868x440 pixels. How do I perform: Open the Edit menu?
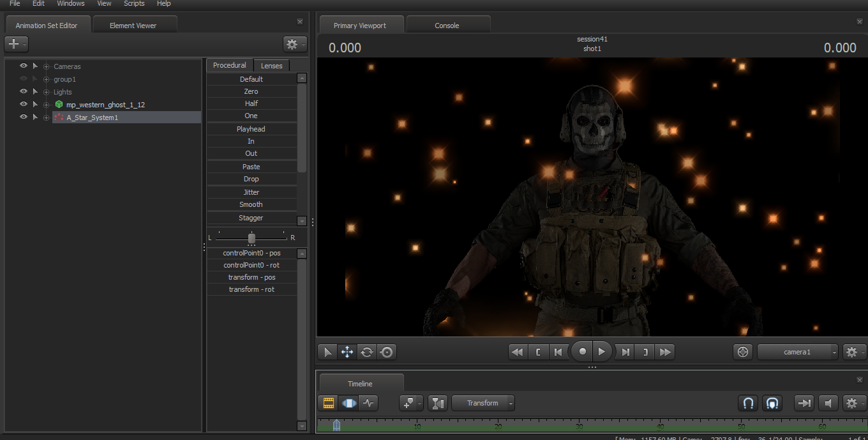(38, 3)
